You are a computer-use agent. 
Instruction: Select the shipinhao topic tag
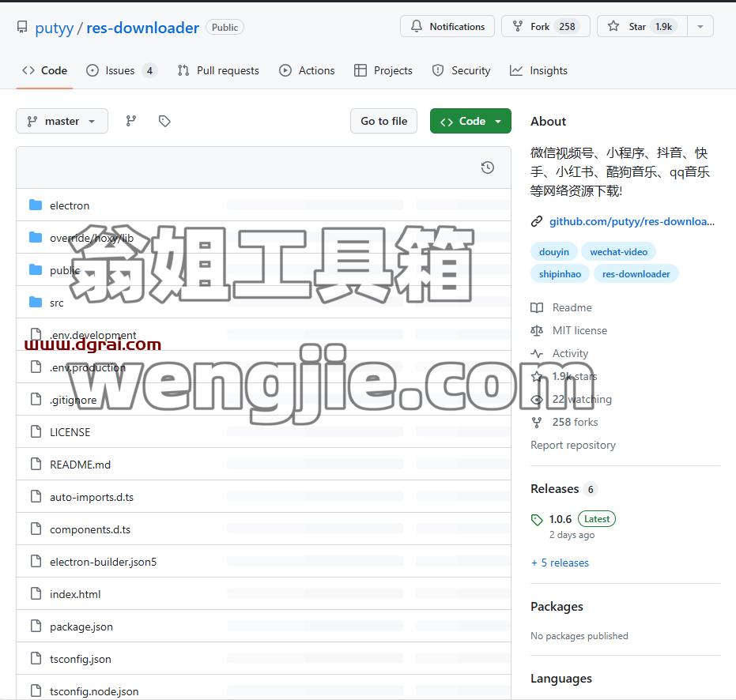tap(560, 274)
